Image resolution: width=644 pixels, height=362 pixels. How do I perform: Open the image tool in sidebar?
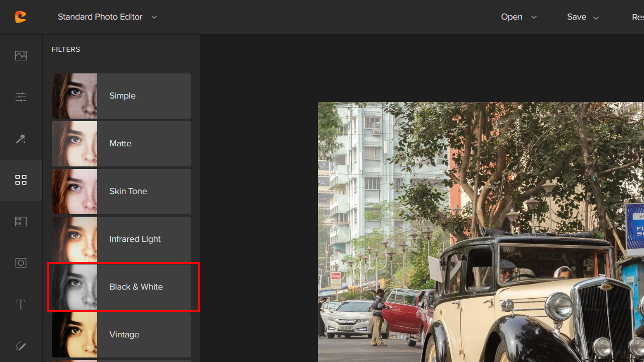pyautogui.click(x=21, y=55)
